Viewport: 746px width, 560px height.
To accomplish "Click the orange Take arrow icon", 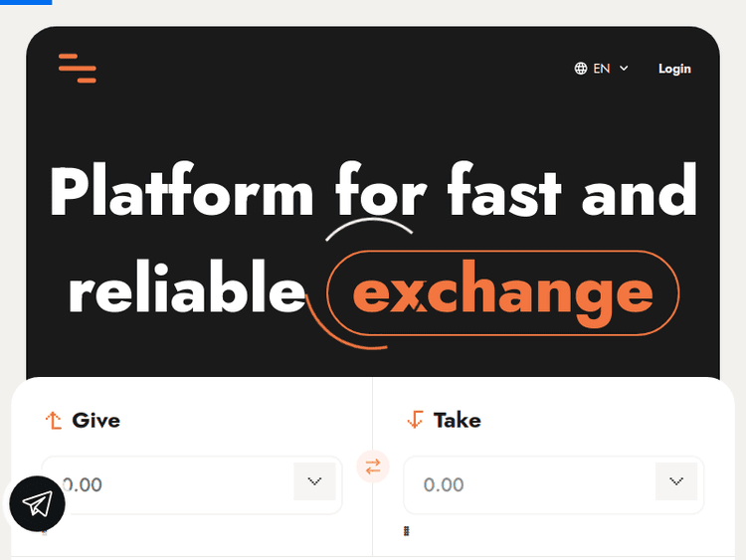I will (416, 421).
